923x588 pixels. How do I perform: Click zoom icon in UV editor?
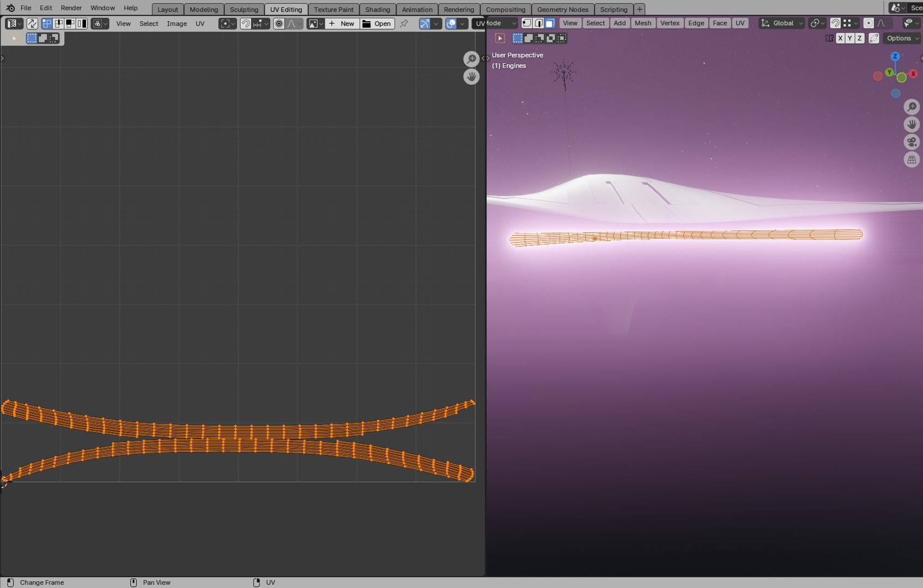tap(471, 59)
